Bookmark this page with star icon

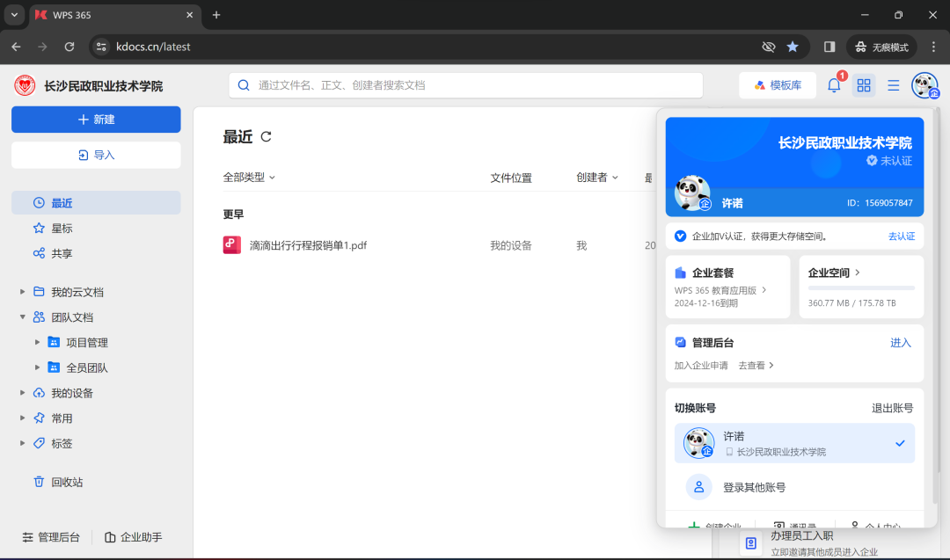pyautogui.click(x=793, y=47)
